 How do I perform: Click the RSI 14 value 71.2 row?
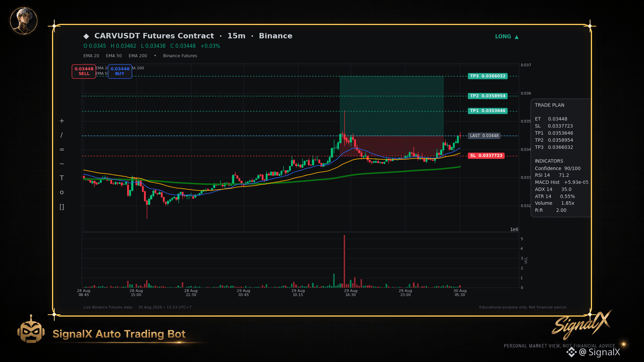point(552,175)
